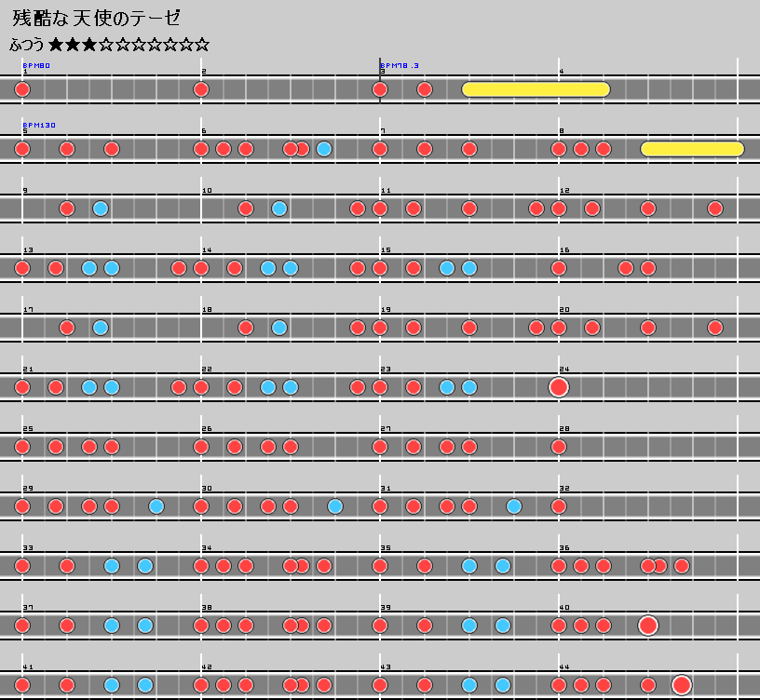Click the blue note in measure 6
The height and width of the screenshot is (700, 760).
click(324, 149)
